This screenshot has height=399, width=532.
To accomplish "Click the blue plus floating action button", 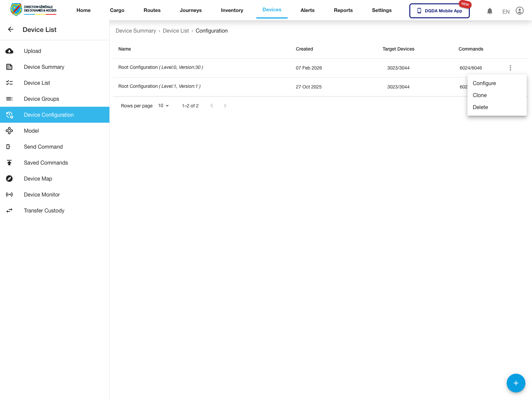I will (x=516, y=383).
